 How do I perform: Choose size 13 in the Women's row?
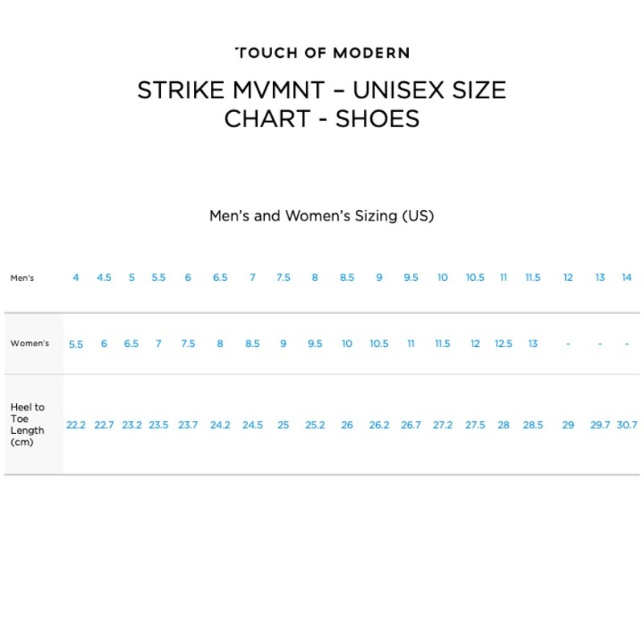[x=533, y=344]
